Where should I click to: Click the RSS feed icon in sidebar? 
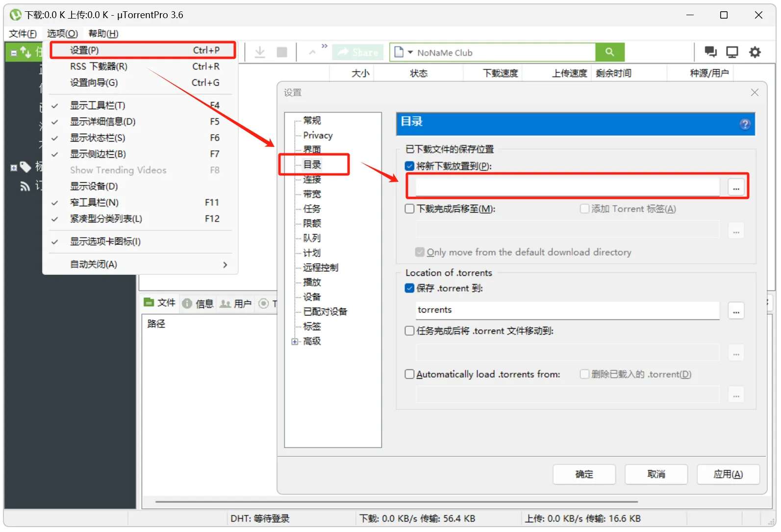point(25,186)
